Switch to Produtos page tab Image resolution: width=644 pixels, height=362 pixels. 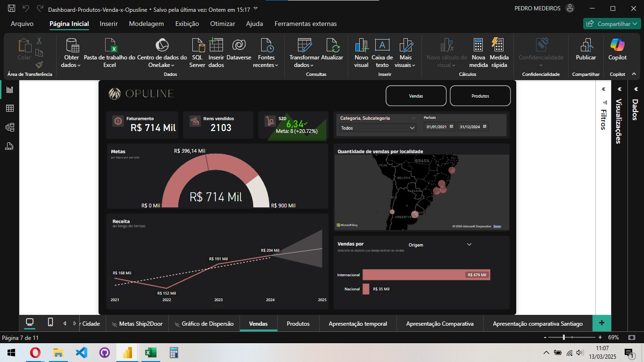click(x=298, y=323)
